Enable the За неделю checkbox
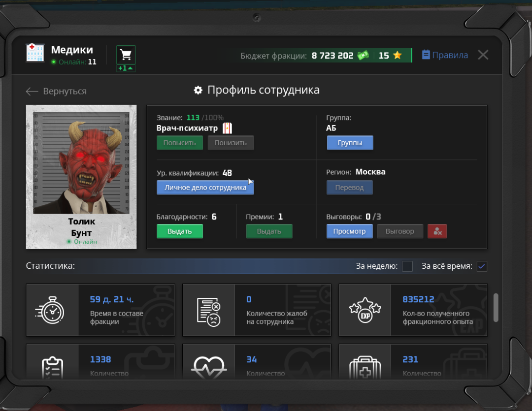 tap(407, 266)
